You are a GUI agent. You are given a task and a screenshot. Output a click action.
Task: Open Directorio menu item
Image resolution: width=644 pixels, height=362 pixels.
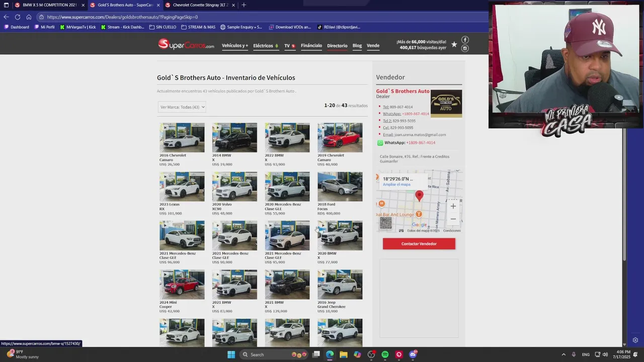(x=337, y=46)
